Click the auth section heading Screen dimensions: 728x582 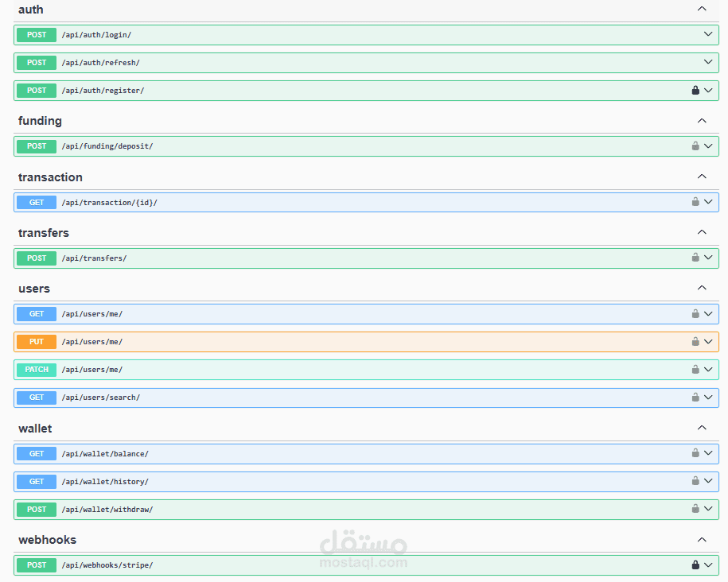click(x=31, y=10)
